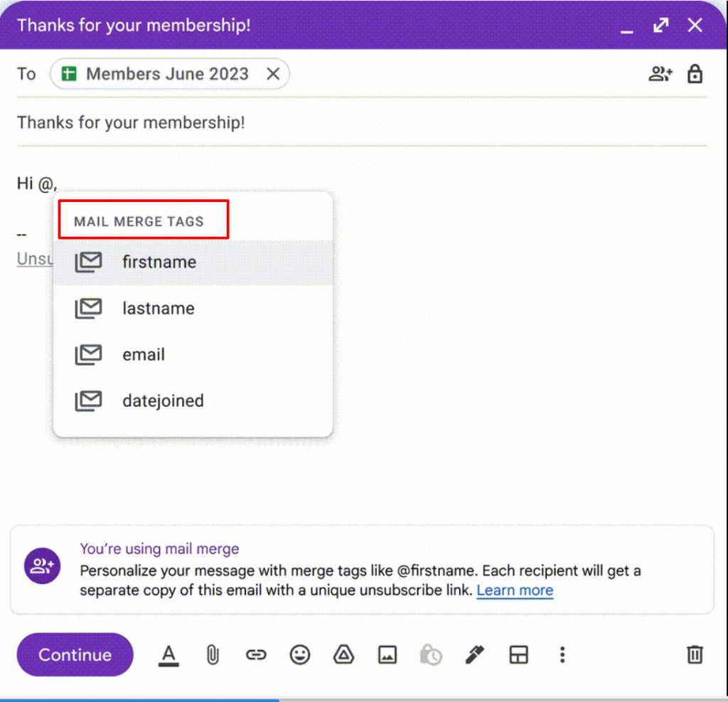Insert a hyperlink with the link icon
Image resolution: width=728 pixels, height=702 pixels.
[x=256, y=654]
